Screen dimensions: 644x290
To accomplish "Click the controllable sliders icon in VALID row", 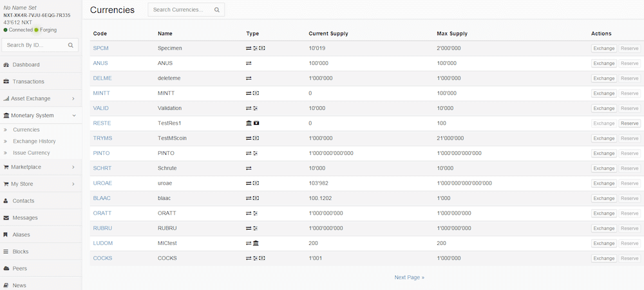I will point(255,108).
